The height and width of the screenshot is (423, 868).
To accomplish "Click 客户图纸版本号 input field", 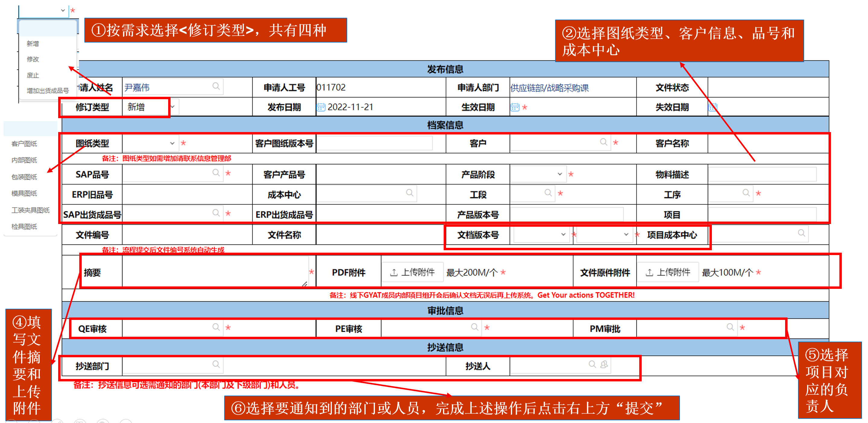I will click(x=375, y=143).
